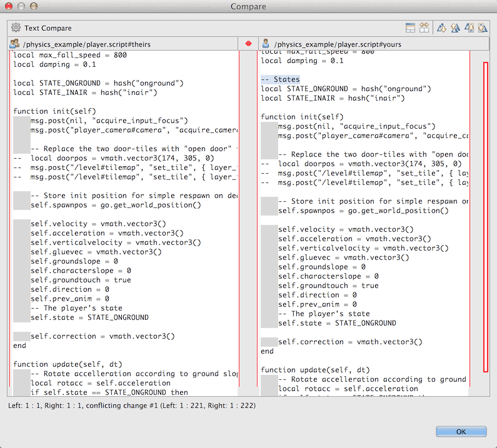The image size is (497, 448).
Task: Click 'self.direction = 0' in right pane
Action: (x=318, y=295)
